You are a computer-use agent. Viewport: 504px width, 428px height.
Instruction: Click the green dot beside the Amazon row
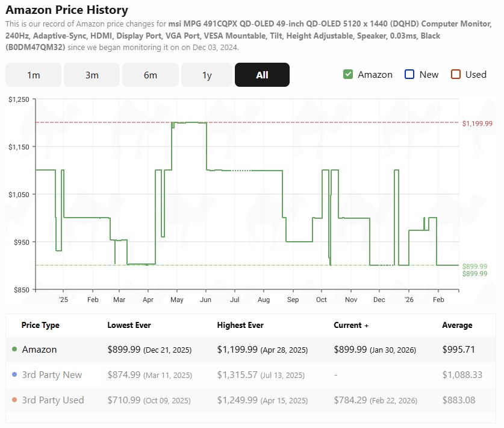click(x=14, y=350)
